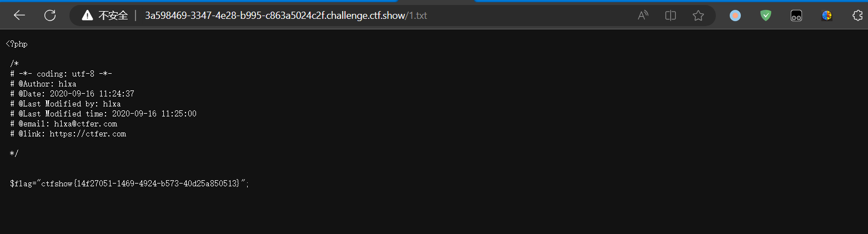
Task: Open the Read Aloud feature
Action: [643, 16]
